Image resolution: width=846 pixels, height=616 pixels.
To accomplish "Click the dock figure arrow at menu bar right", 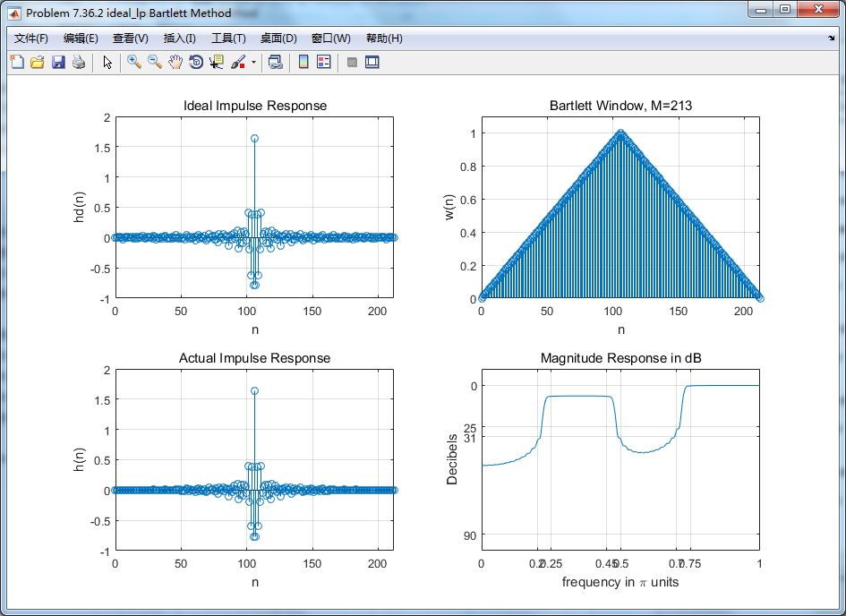I will 831,38.
